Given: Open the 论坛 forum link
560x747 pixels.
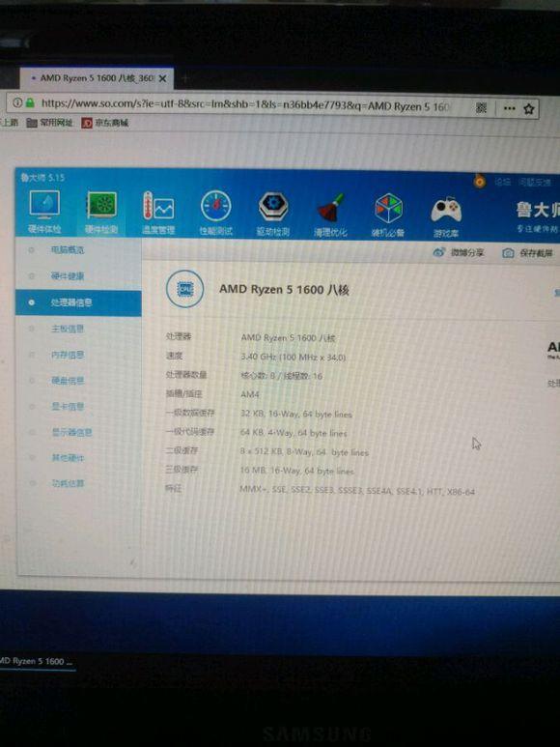Looking at the screenshot, I should (502, 182).
